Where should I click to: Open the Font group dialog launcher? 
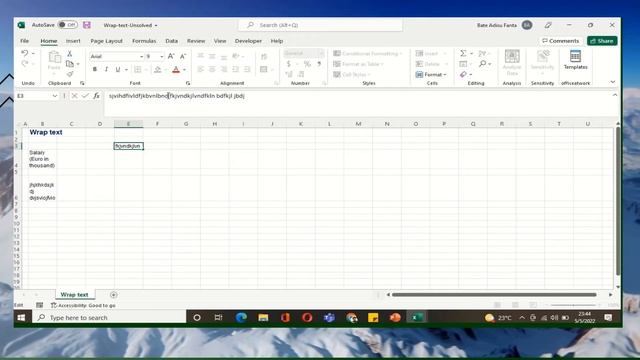pyautogui.click(x=188, y=83)
